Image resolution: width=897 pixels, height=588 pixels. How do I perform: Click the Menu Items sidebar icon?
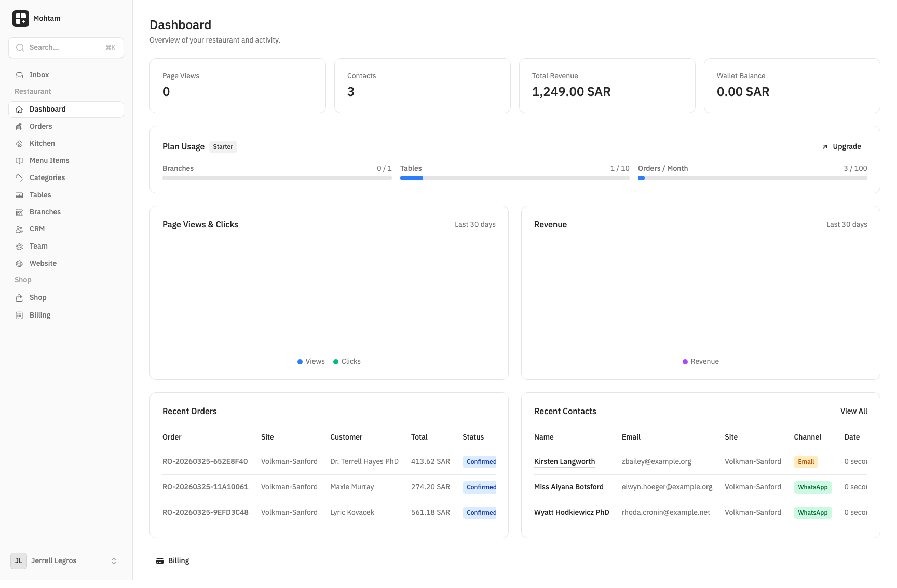19,160
